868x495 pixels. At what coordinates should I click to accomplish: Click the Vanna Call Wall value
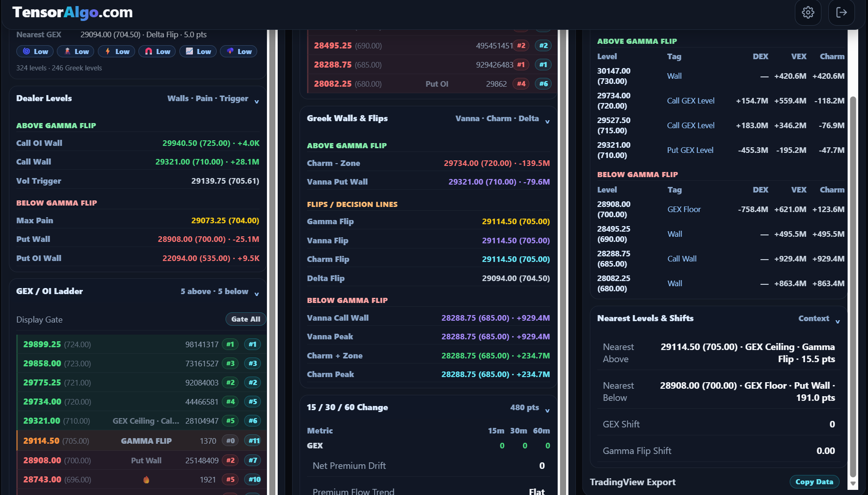496,318
